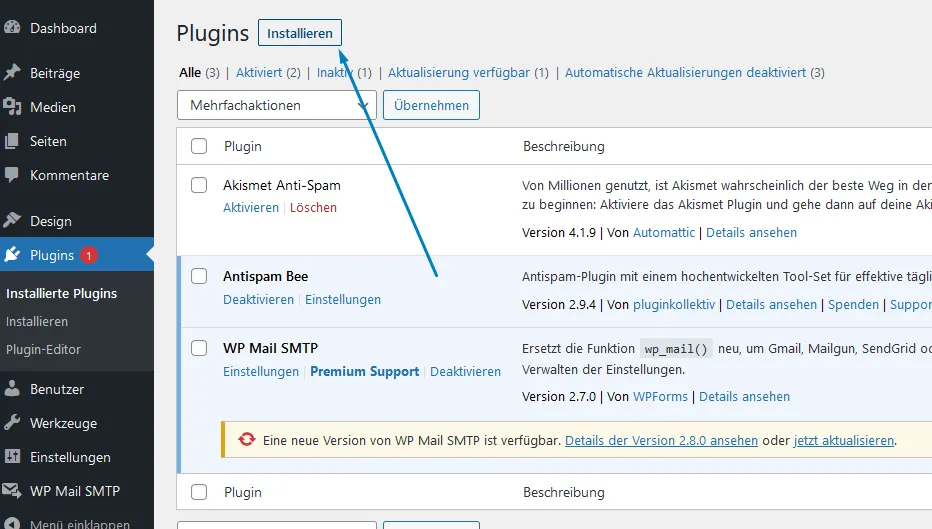Open Details ansehen for Akismet

point(751,232)
